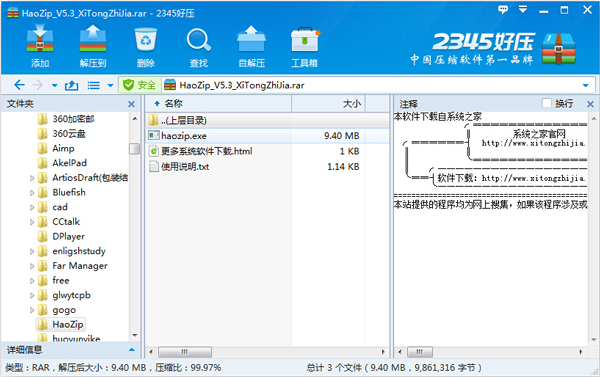Select the 360云盘 folder
600x377 pixels.
[62, 134]
